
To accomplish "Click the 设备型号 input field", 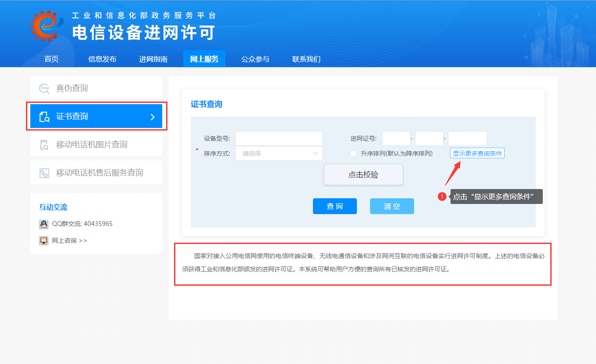I will [x=279, y=138].
